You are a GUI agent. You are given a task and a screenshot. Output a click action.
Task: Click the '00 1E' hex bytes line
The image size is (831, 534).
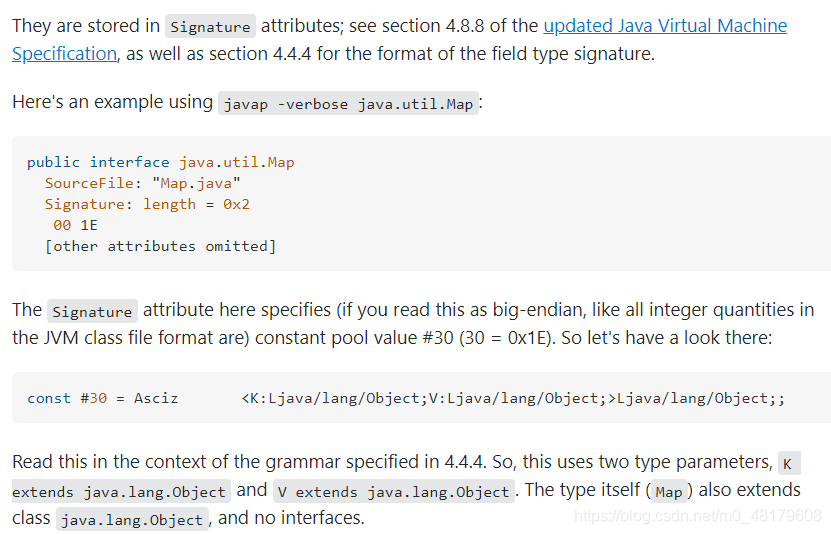(75, 226)
